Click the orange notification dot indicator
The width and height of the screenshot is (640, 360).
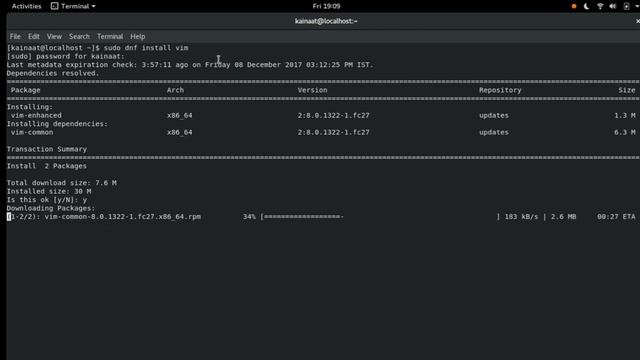pos(574,6)
